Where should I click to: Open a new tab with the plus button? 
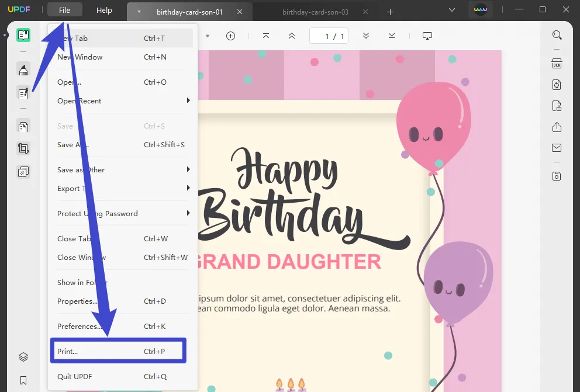pyautogui.click(x=390, y=11)
